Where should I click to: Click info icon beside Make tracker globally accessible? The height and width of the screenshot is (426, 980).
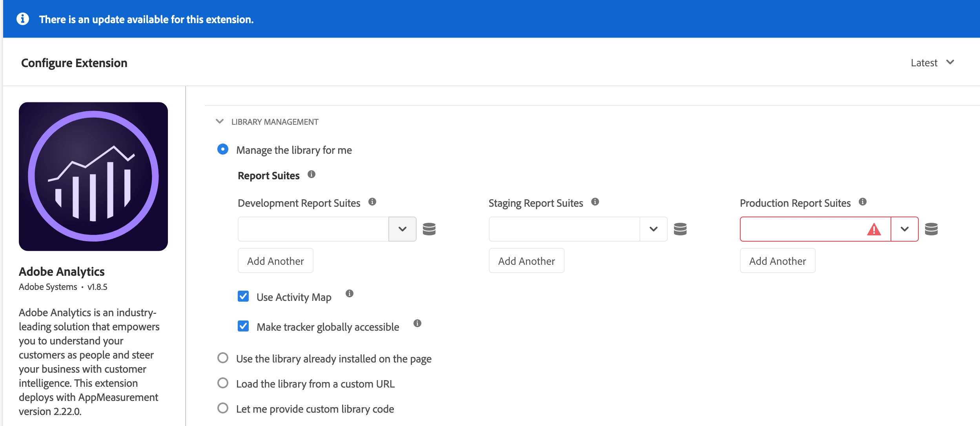coord(417,323)
